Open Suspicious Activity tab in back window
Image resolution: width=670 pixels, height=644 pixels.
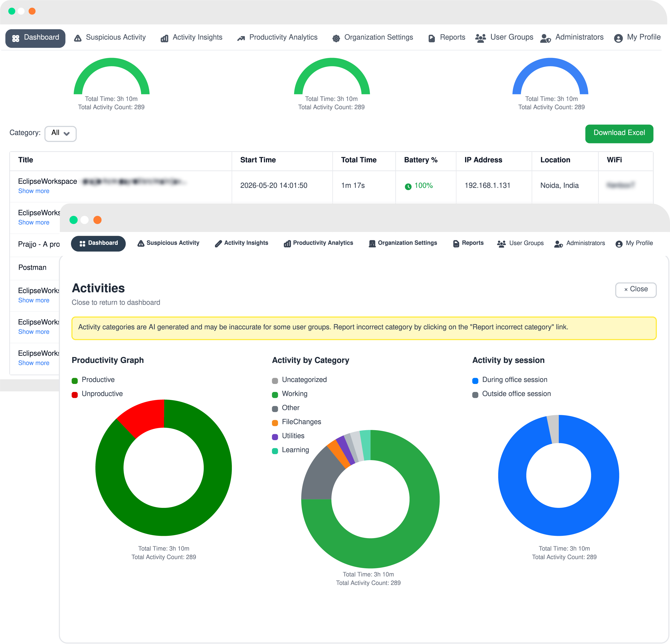pyautogui.click(x=110, y=37)
